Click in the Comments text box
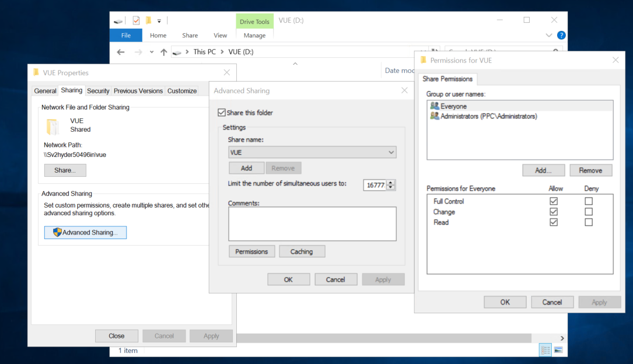633x364 pixels. pyautogui.click(x=312, y=223)
